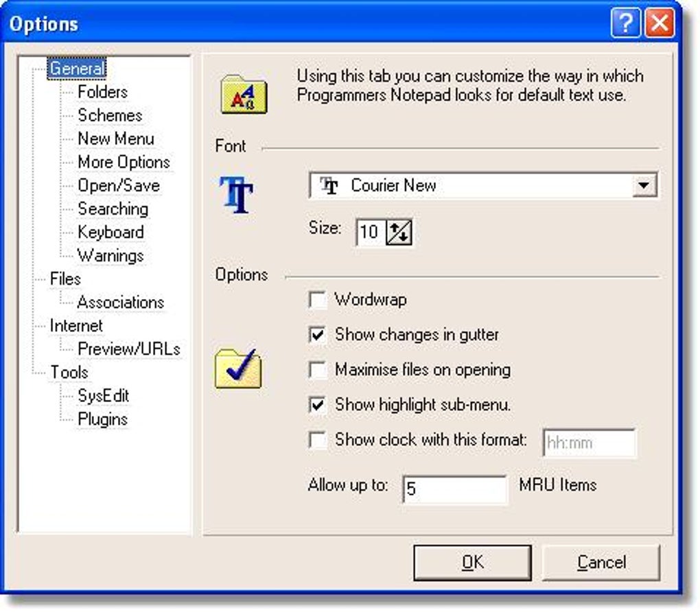Viewport: 700px width, 612px height.
Task: Click the yellow folder checkmark icon
Action: [238, 368]
